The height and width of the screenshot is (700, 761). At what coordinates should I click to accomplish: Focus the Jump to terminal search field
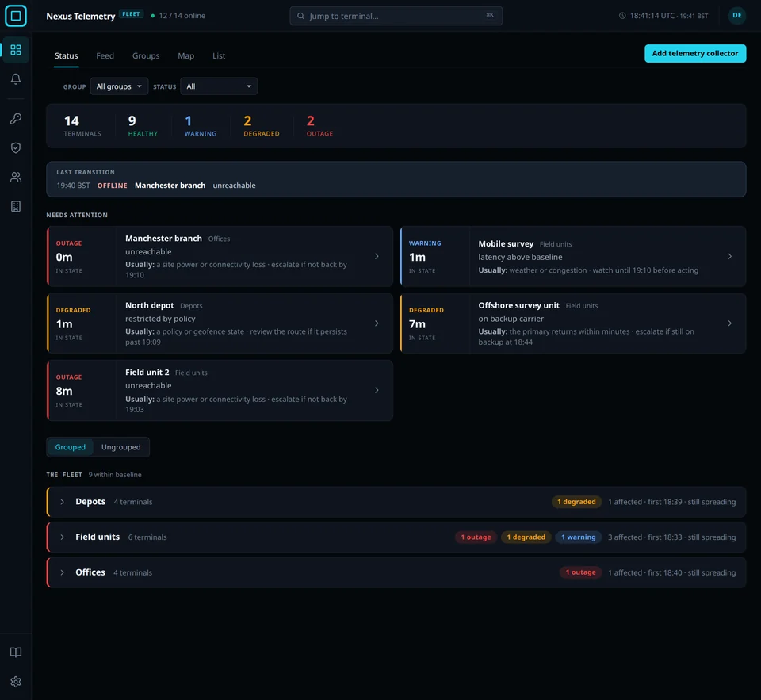tap(396, 16)
